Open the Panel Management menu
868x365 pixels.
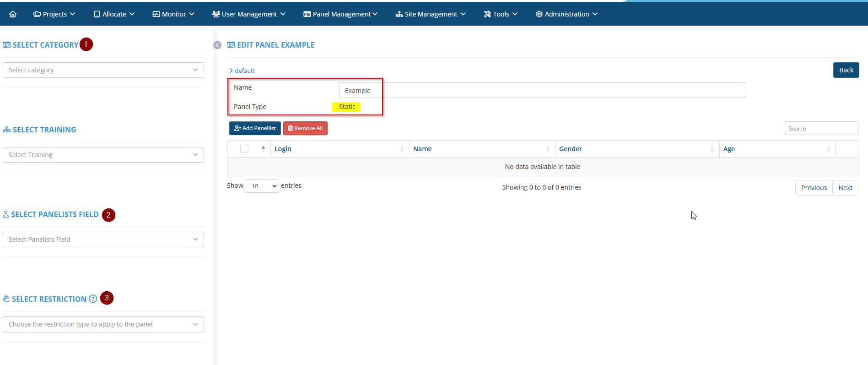click(x=340, y=14)
